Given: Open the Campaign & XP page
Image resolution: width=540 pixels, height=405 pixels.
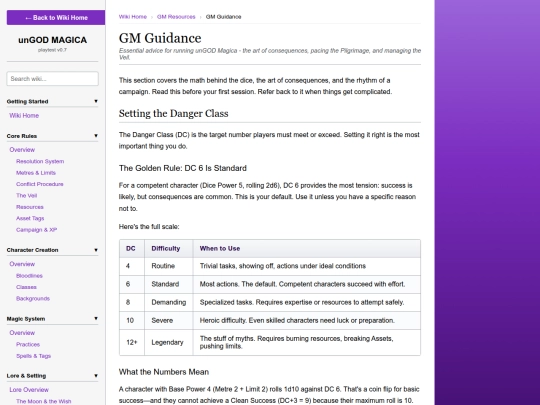Looking at the screenshot, I should coord(37,230).
